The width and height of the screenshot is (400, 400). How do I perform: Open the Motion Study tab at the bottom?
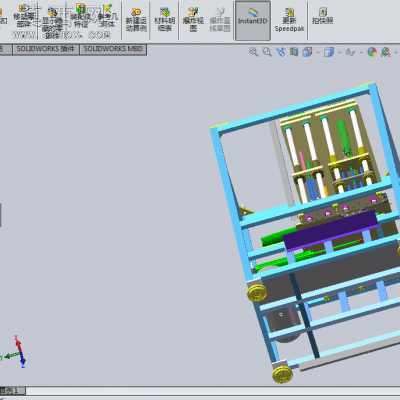13,390
